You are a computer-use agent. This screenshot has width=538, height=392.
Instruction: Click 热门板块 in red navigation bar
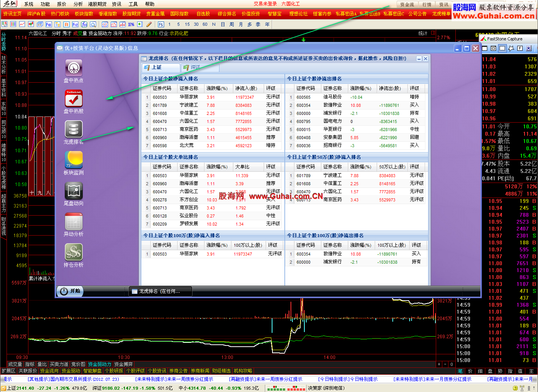pyautogui.click(x=60, y=14)
